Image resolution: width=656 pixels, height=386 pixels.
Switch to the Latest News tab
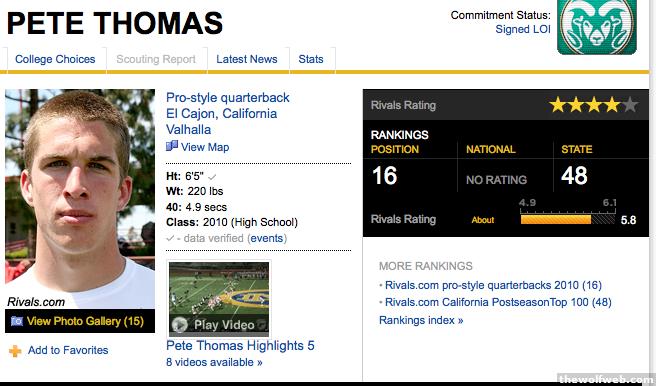(247, 59)
